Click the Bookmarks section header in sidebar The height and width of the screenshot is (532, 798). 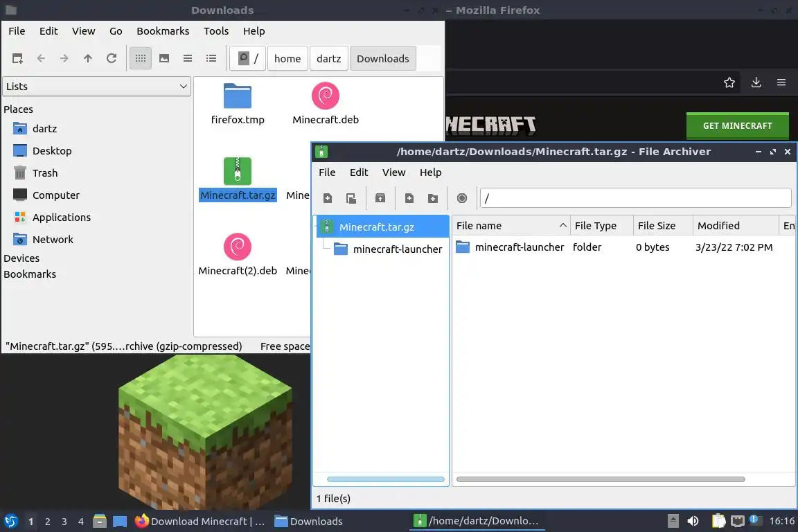(x=30, y=274)
